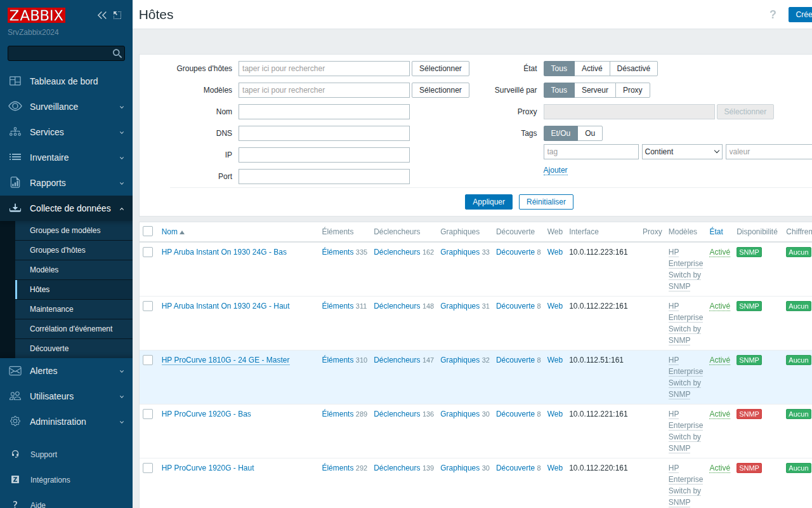Click the Services hierarchy icon

[x=15, y=132]
